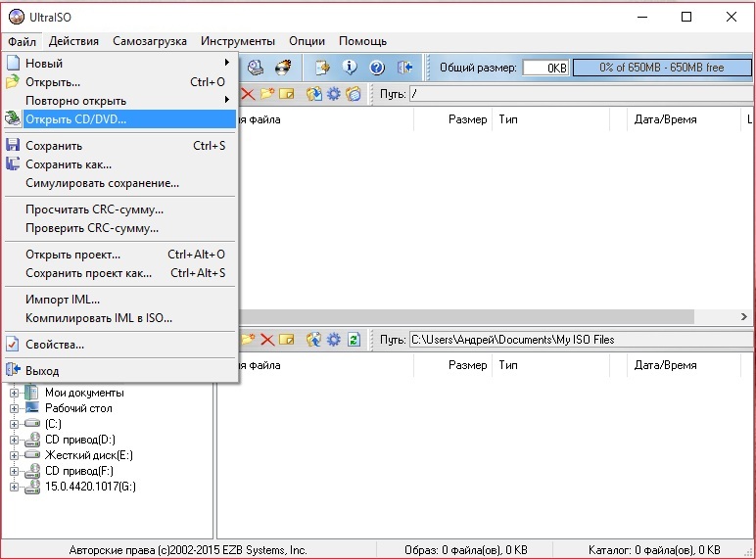The width and height of the screenshot is (756, 559).
Task: Open the Опции menu
Action: pos(307,41)
